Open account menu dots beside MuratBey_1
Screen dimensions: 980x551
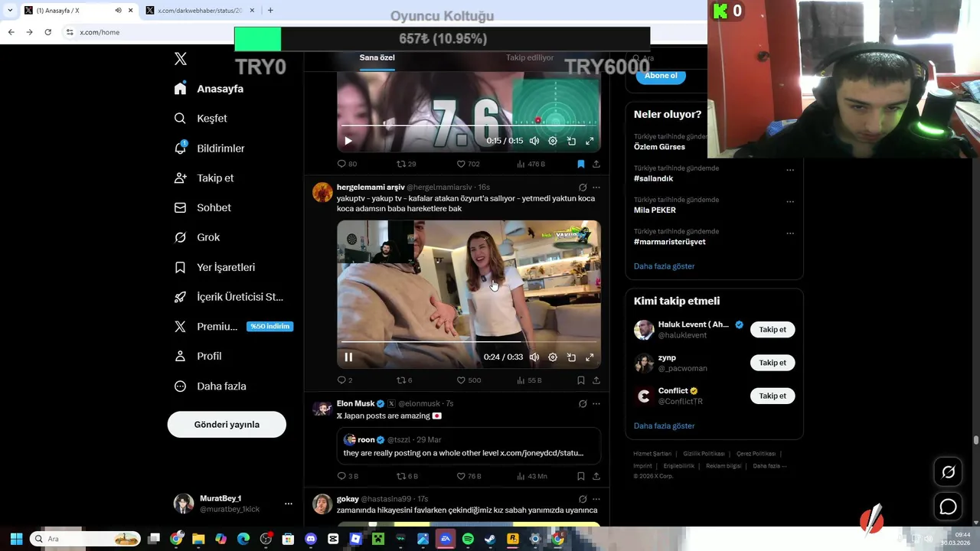pos(289,504)
